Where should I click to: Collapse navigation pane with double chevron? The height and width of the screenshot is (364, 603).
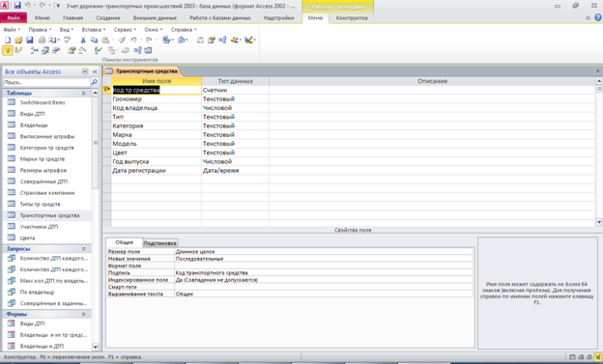pos(95,71)
